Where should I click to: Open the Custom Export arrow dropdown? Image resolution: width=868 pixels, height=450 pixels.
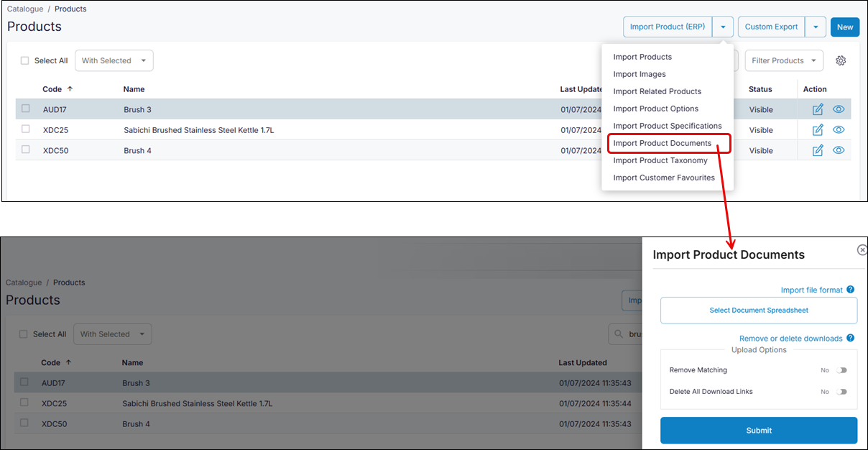[816, 27]
